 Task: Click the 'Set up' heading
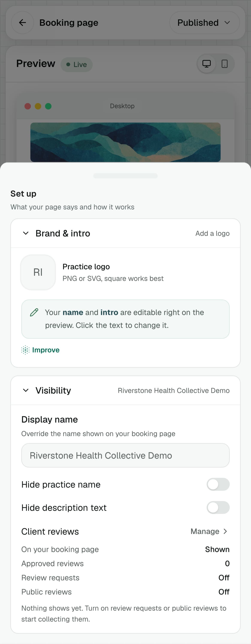tap(23, 194)
